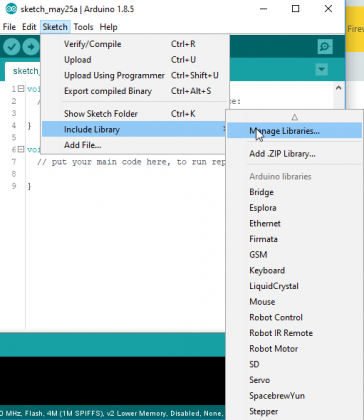Collapse the setup function fold marker

21,89
